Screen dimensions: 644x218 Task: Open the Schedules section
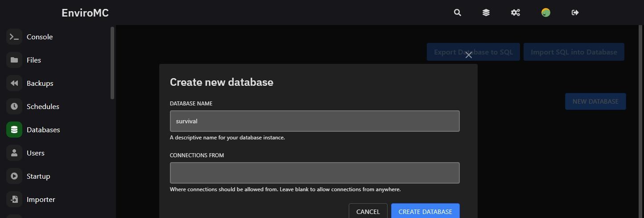click(43, 106)
